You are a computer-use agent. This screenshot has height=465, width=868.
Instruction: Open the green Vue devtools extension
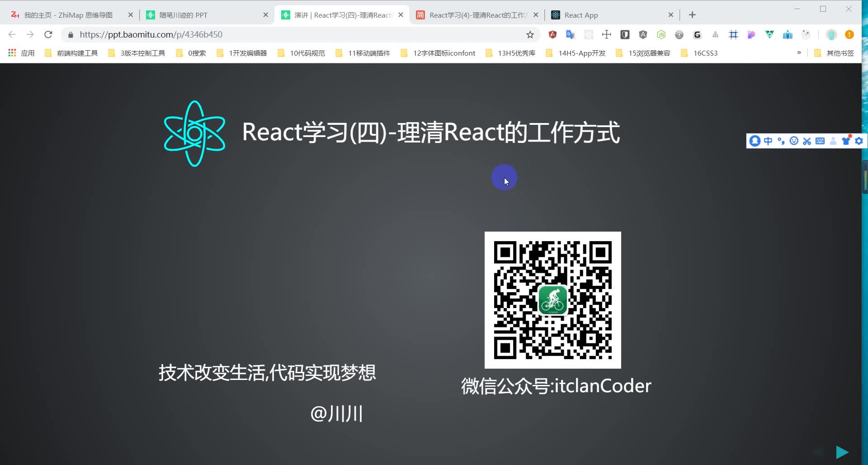click(769, 34)
